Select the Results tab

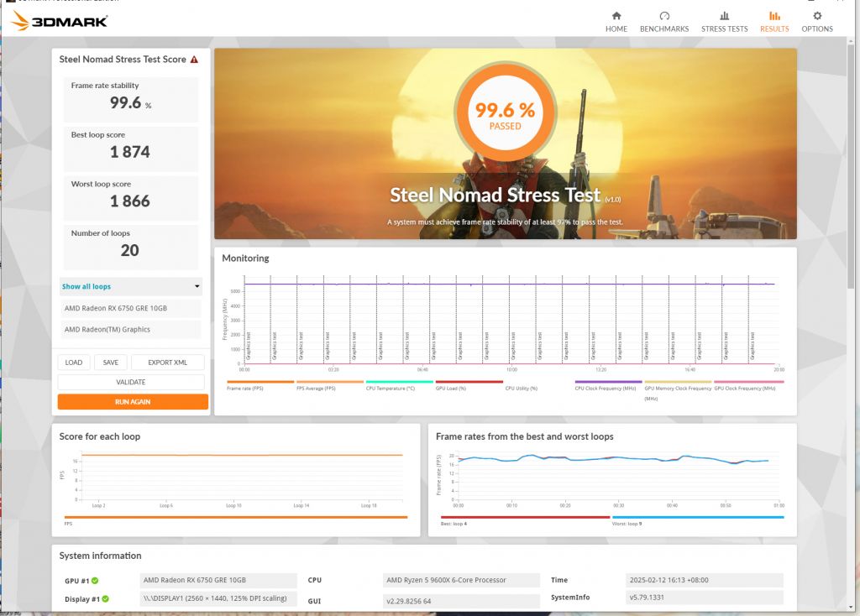pyautogui.click(x=773, y=21)
